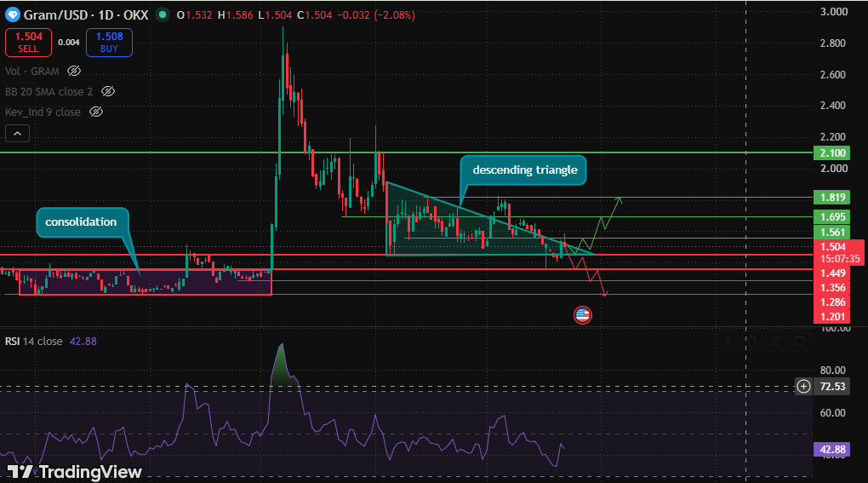Click the 80.00 RSI axis value

coord(832,370)
